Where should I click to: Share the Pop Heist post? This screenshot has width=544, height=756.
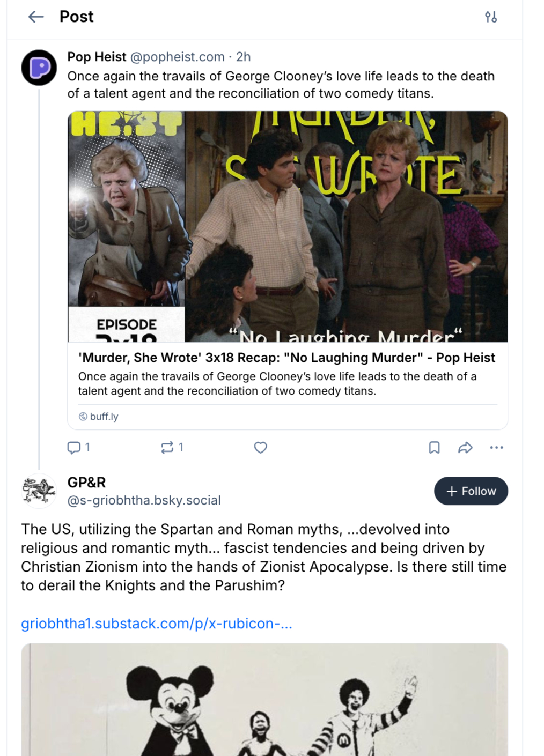pos(465,447)
